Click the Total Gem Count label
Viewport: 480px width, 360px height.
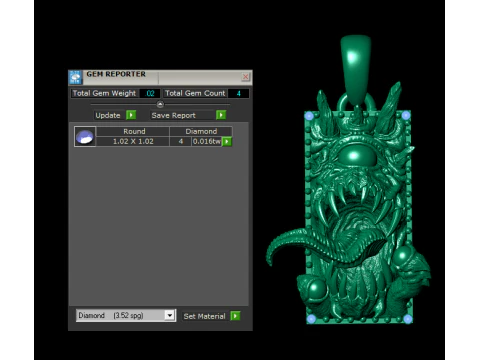click(x=195, y=93)
